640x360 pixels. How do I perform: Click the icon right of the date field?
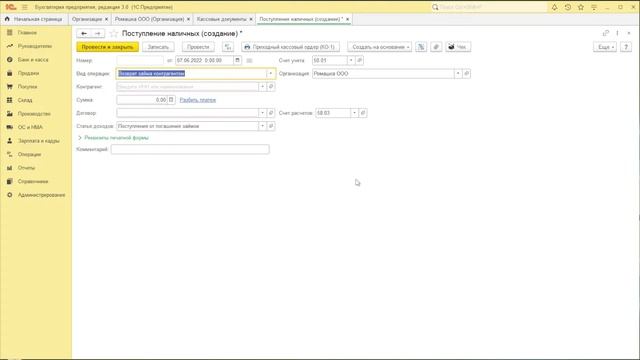pos(249,60)
